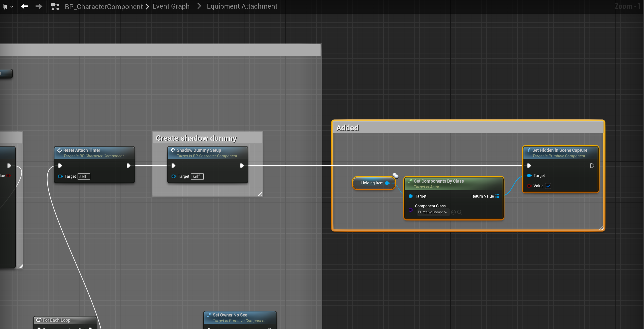Click the forward navigation arrow
The width and height of the screenshot is (644, 329).
point(39,6)
